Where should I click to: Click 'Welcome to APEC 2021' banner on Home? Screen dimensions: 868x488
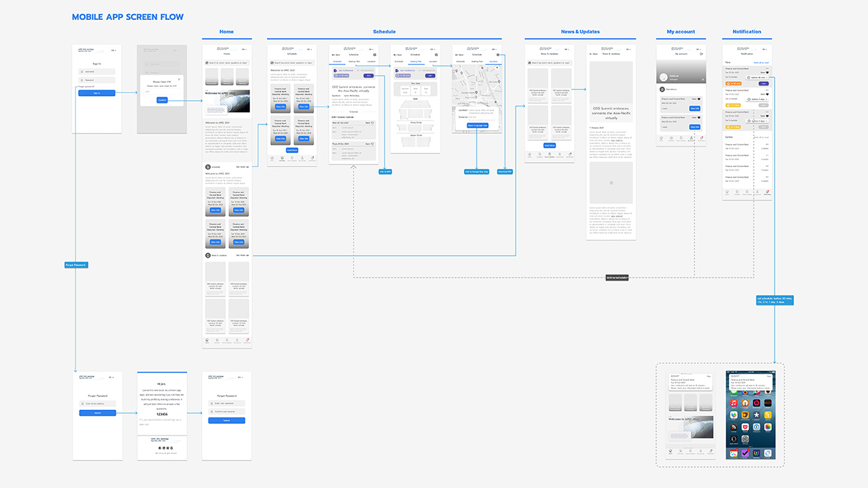pos(227,102)
